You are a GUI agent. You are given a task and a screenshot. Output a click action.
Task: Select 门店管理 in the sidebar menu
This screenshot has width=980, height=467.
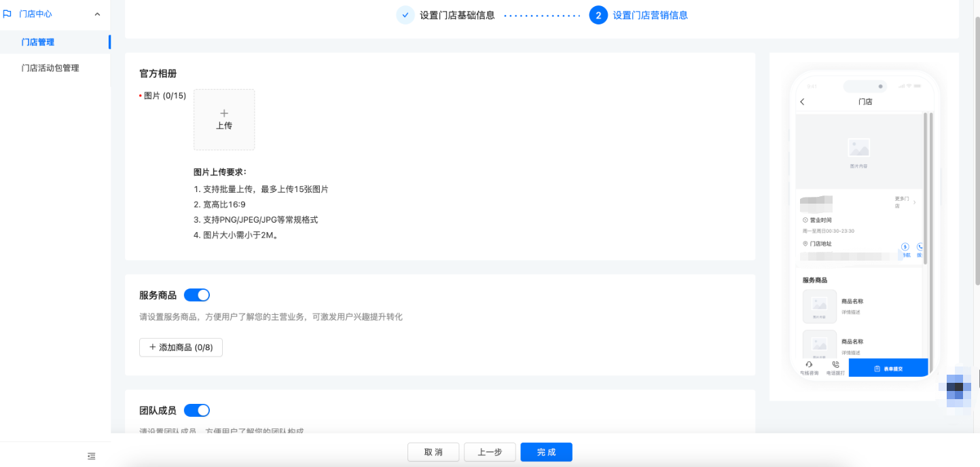pyautogui.click(x=39, y=41)
